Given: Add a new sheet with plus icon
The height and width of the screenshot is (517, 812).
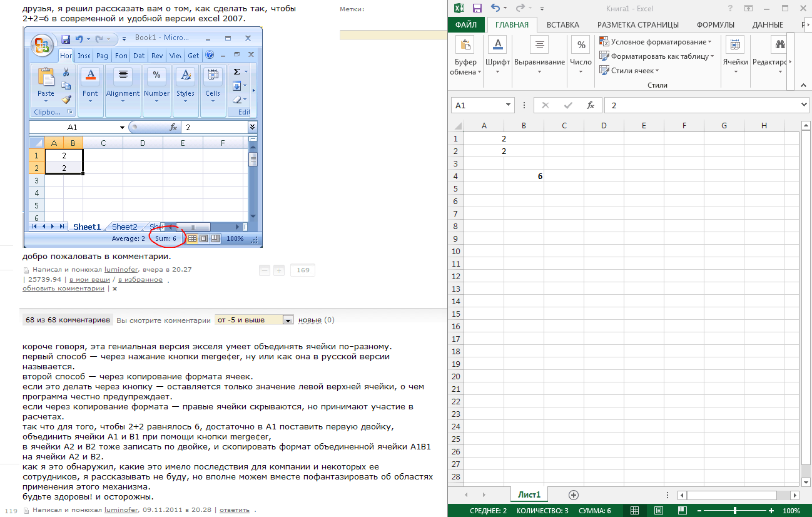Looking at the screenshot, I should coord(573,494).
